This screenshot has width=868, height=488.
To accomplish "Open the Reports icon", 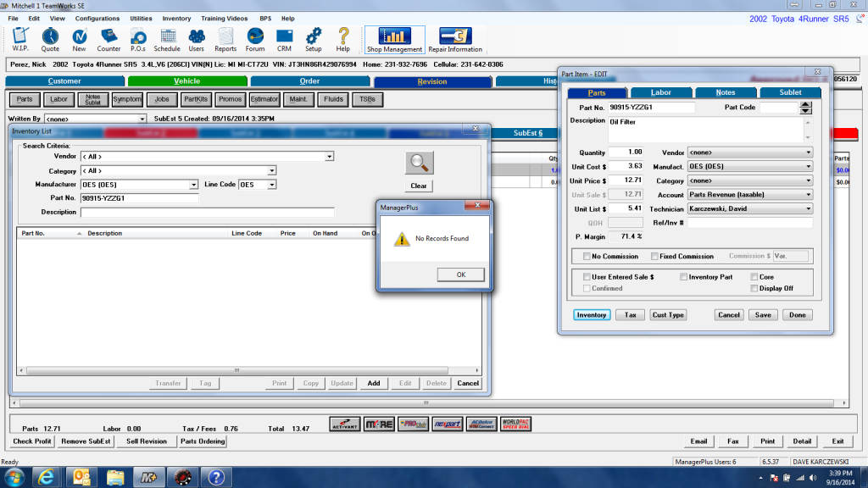I will click(225, 39).
